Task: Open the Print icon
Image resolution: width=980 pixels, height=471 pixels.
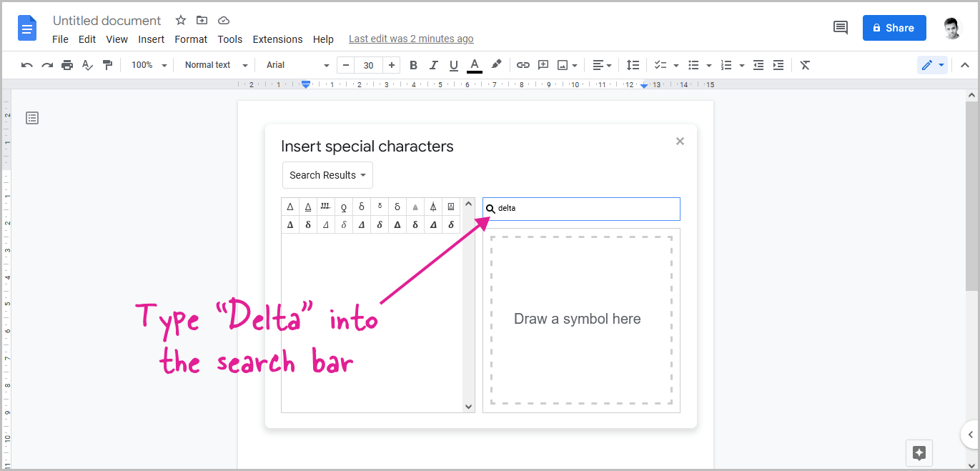Action: pos(67,65)
